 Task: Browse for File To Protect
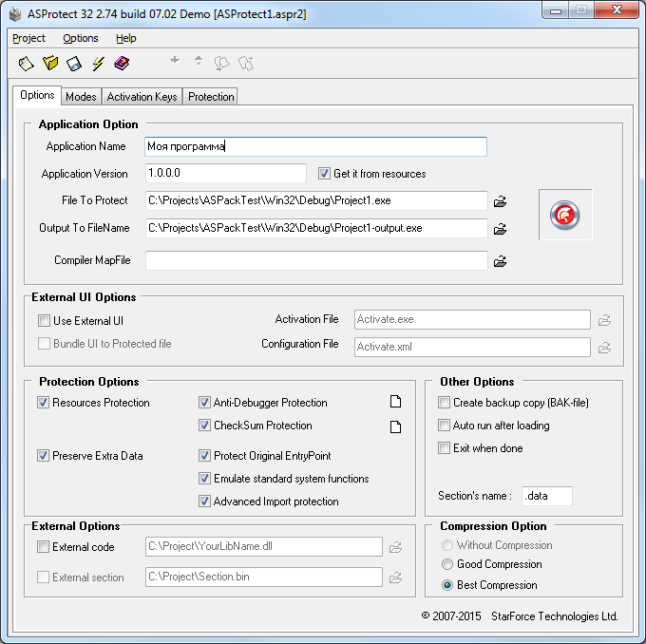[x=500, y=201]
